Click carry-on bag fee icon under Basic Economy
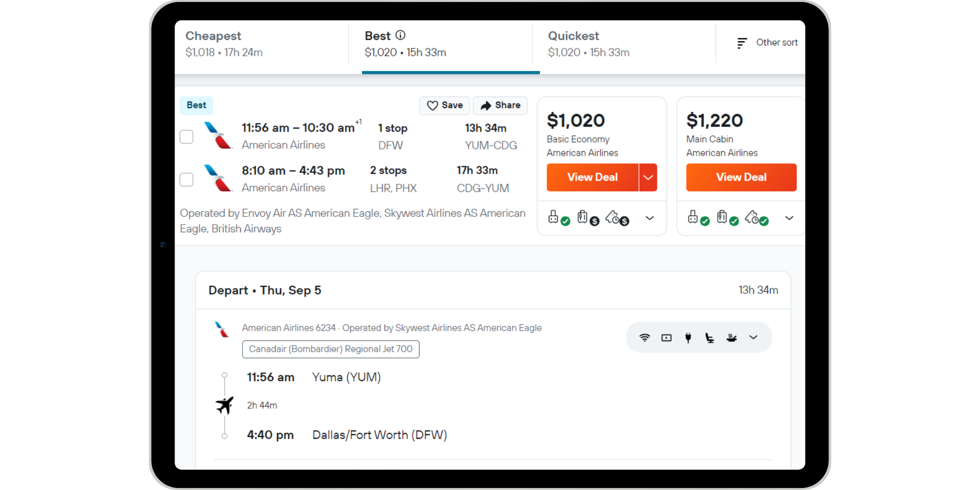 point(587,218)
